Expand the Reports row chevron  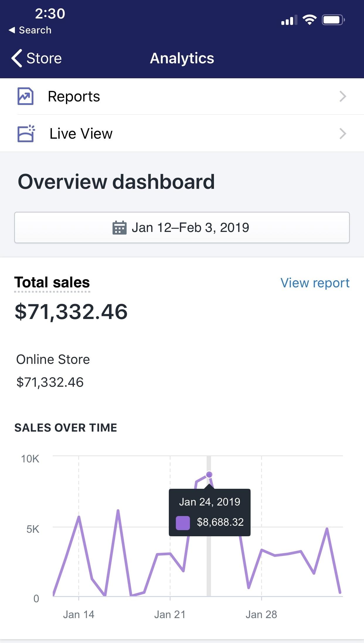(343, 96)
